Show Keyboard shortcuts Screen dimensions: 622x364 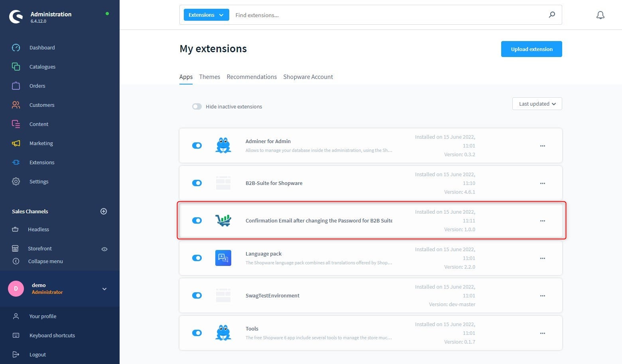click(x=52, y=335)
